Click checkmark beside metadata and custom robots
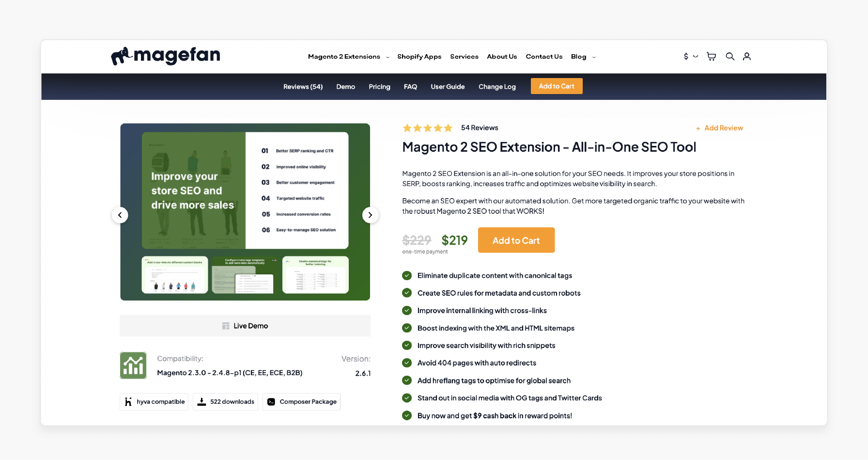The width and height of the screenshot is (868, 460). [x=407, y=293]
